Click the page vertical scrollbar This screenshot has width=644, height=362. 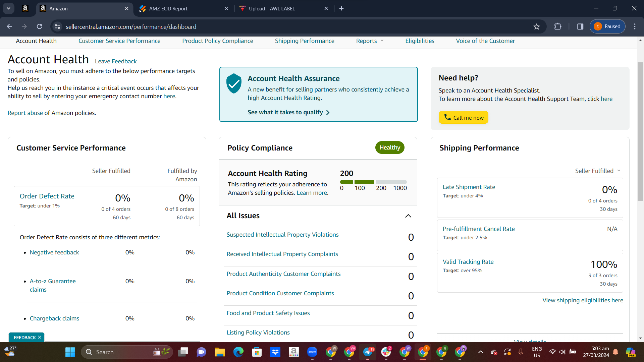(640, 131)
